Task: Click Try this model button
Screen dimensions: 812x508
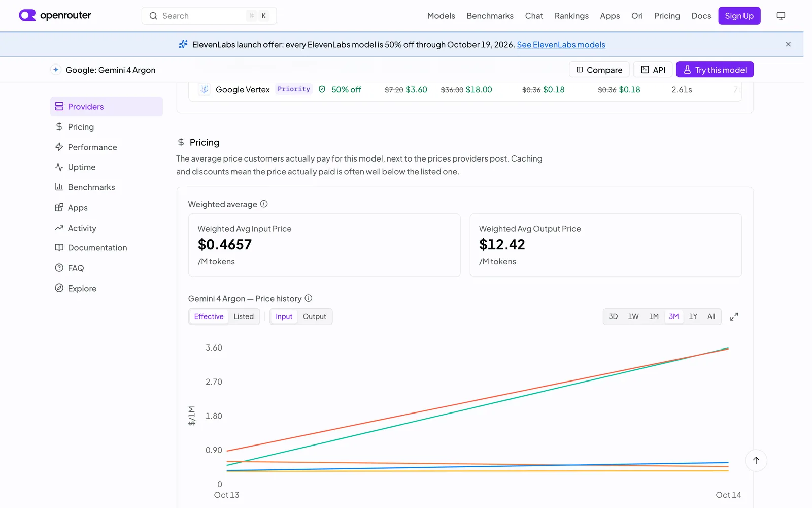Action: (715, 70)
